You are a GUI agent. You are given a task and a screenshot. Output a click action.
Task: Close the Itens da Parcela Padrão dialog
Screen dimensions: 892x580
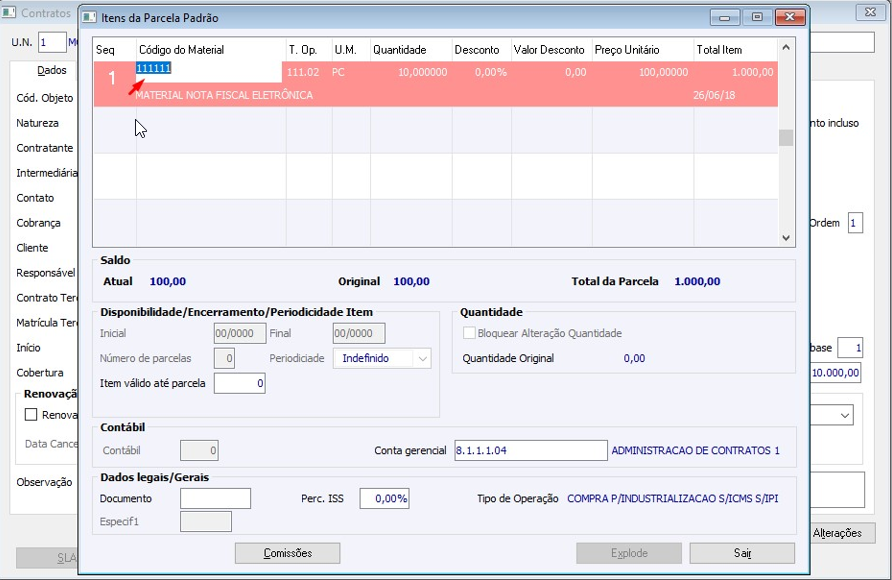coord(790,18)
